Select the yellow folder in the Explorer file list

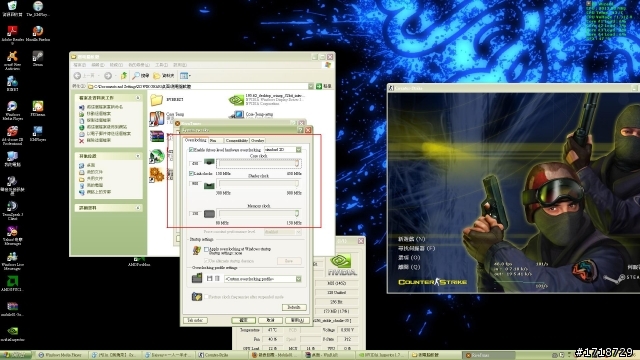156,100
